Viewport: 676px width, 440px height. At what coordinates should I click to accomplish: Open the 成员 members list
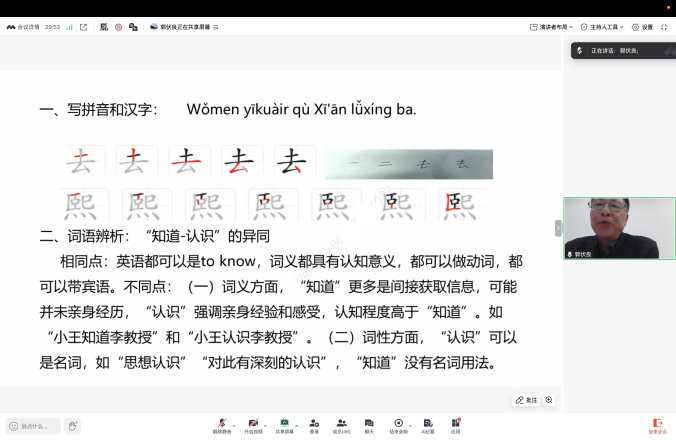pyautogui.click(x=341, y=423)
